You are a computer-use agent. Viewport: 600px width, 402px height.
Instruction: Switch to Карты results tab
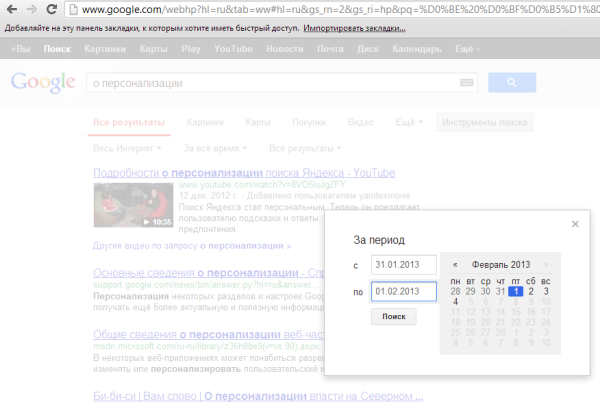click(258, 122)
